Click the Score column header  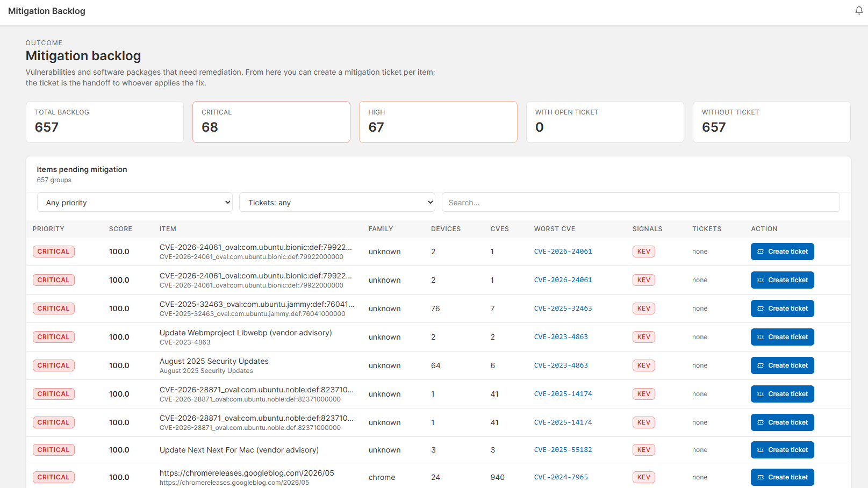pos(120,229)
